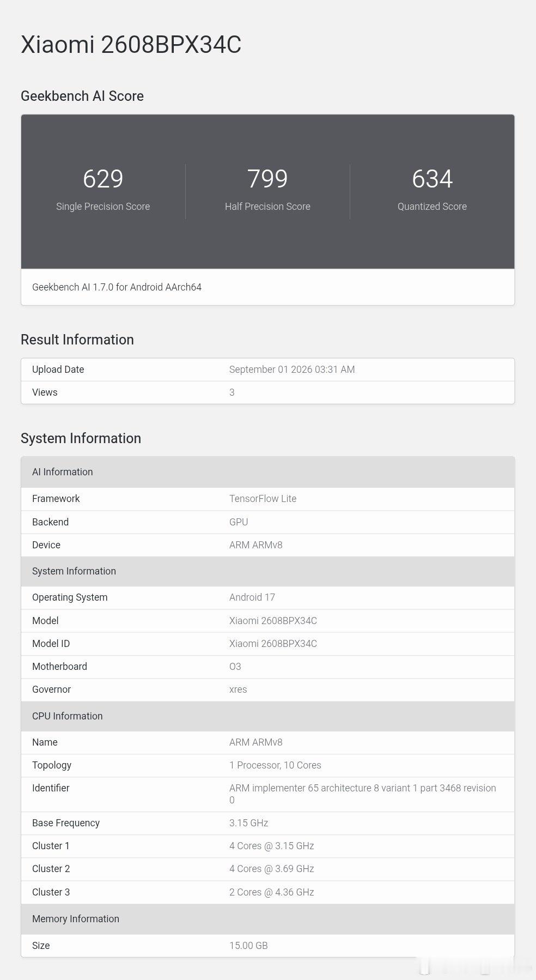
Task: Click the CPU "Name" row label
Action: coord(45,742)
